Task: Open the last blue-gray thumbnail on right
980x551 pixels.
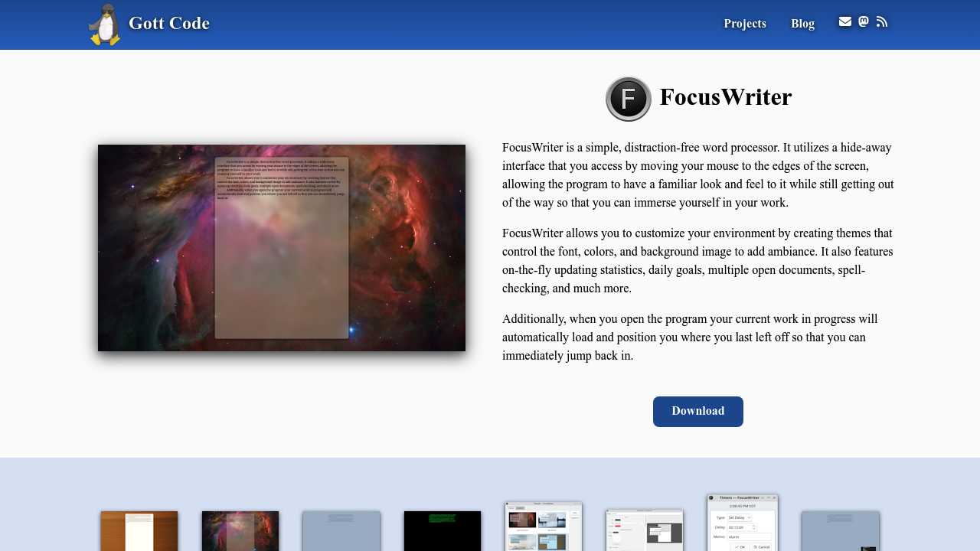Action: [841, 531]
